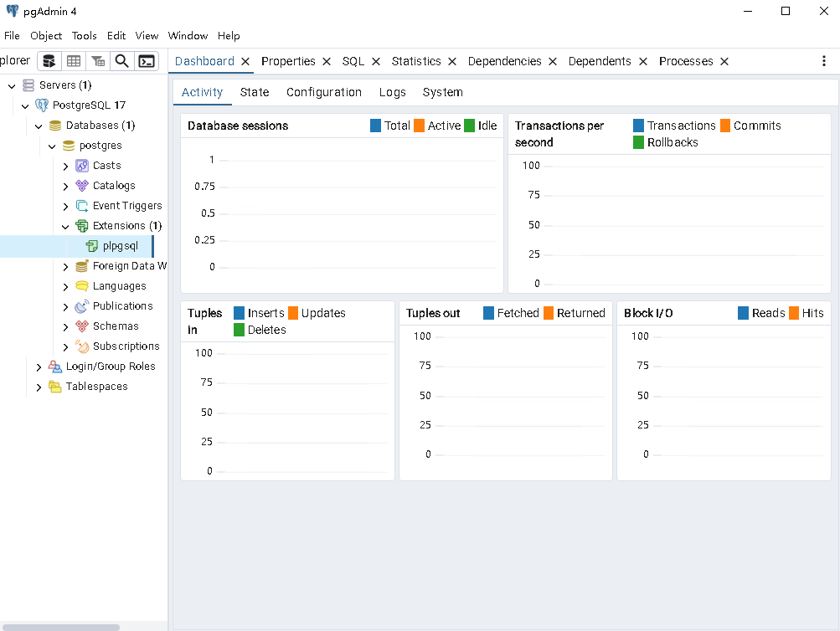Open the Query Tool from the explorer toolbar
The image size is (840, 631).
click(49, 61)
